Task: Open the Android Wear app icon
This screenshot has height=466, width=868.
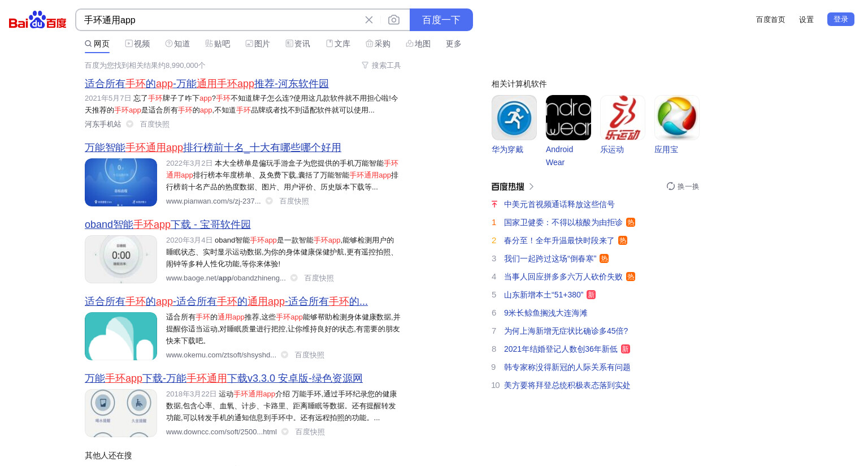Action: click(x=568, y=118)
